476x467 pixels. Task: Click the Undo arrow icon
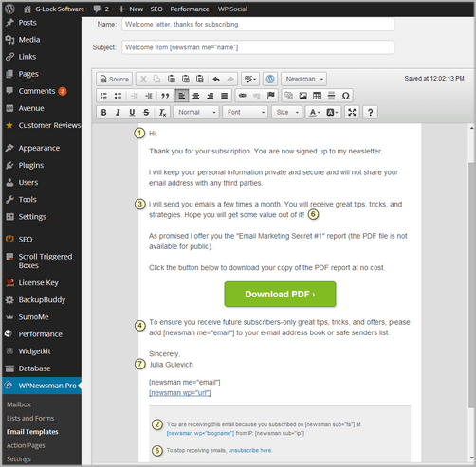pyautogui.click(x=216, y=79)
